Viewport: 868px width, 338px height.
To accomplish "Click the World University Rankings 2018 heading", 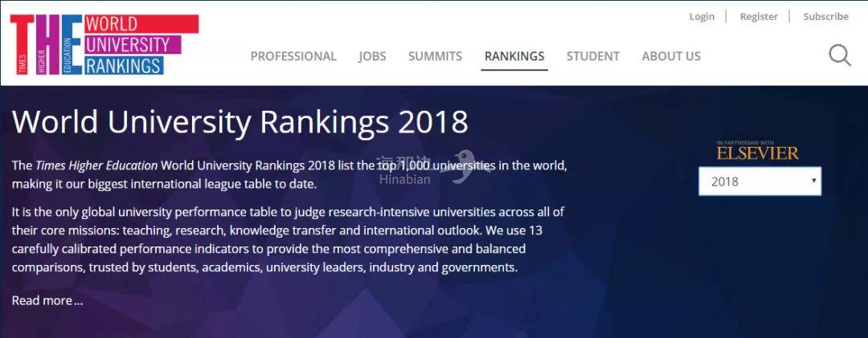I will (x=240, y=122).
